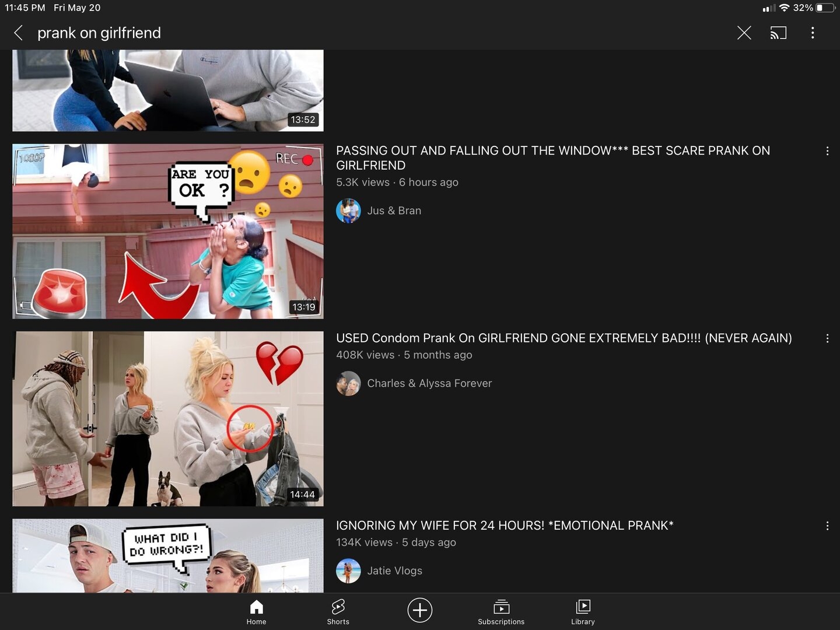Tap the 11:45 PM clock in status bar
The height and width of the screenshot is (630, 840).
(x=25, y=8)
